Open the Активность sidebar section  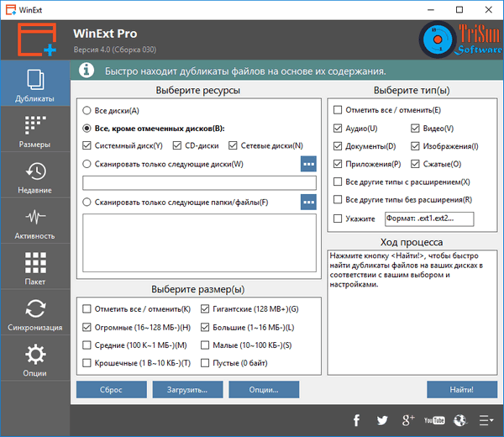[x=35, y=221]
